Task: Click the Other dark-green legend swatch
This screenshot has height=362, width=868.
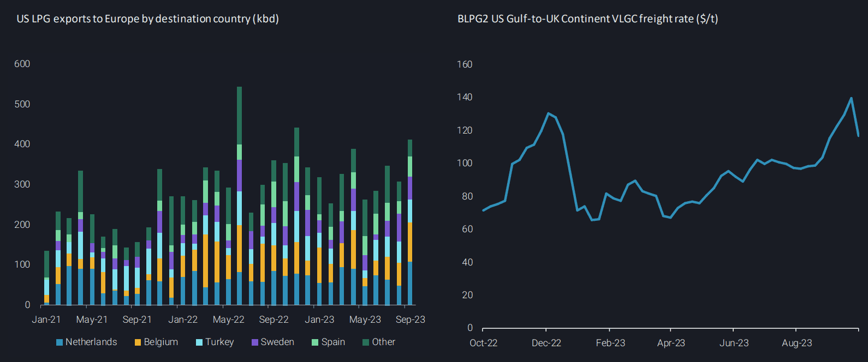Action: point(366,342)
